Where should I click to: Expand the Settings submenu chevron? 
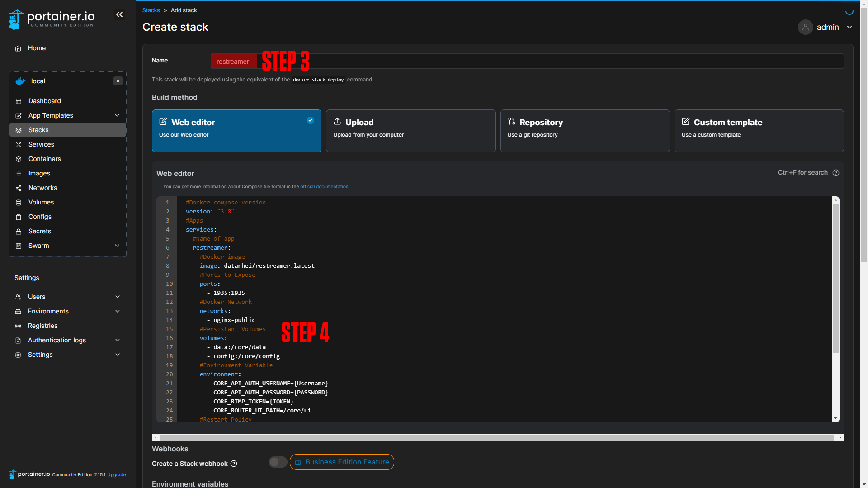click(118, 355)
